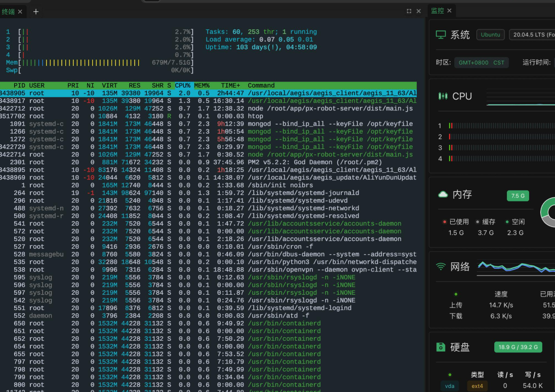Open the 监控 tab
The height and width of the screenshot is (392, 555).
click(437, 11)
